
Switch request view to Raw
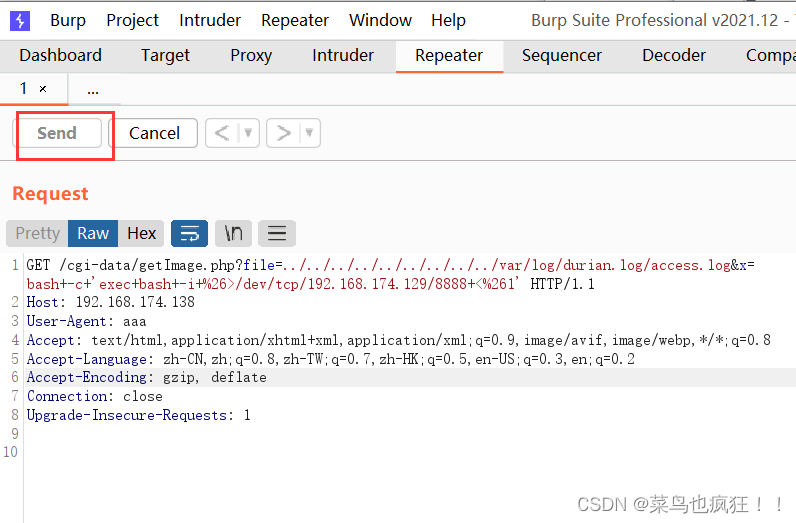(x=93, y=233)
